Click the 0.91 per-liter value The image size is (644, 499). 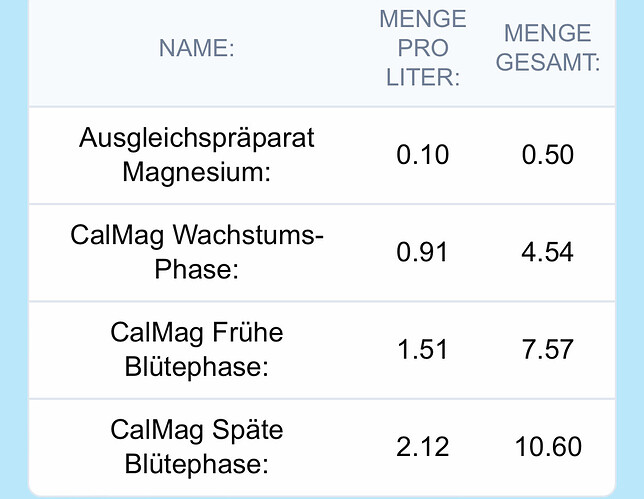422,252
